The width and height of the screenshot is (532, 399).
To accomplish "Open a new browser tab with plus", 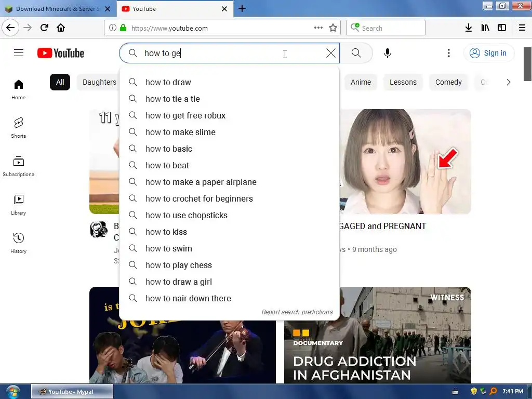I will [x=242, y=8].
